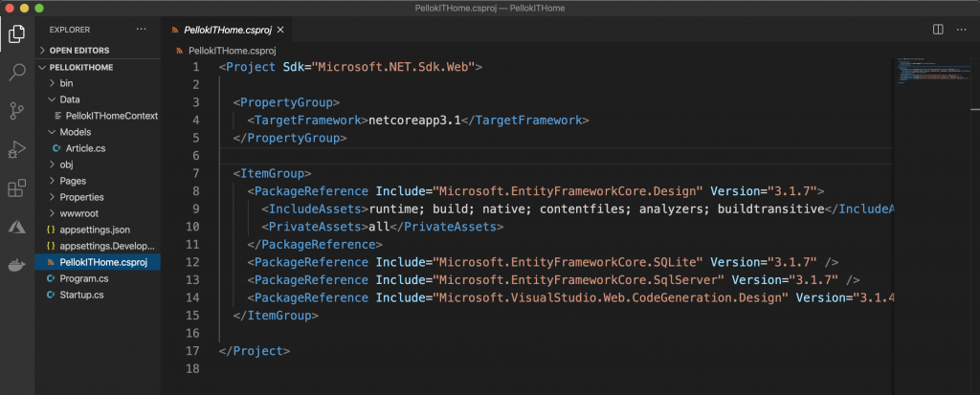Open the editor More Actions menu
Image resolution: width=980 pixels, height=395 pixels.
(x=961, y=30)
